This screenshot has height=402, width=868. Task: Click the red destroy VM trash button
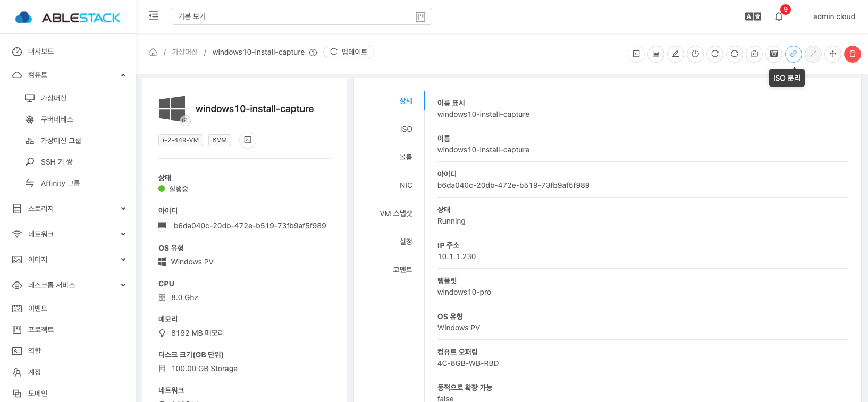[x=852, y=54]
